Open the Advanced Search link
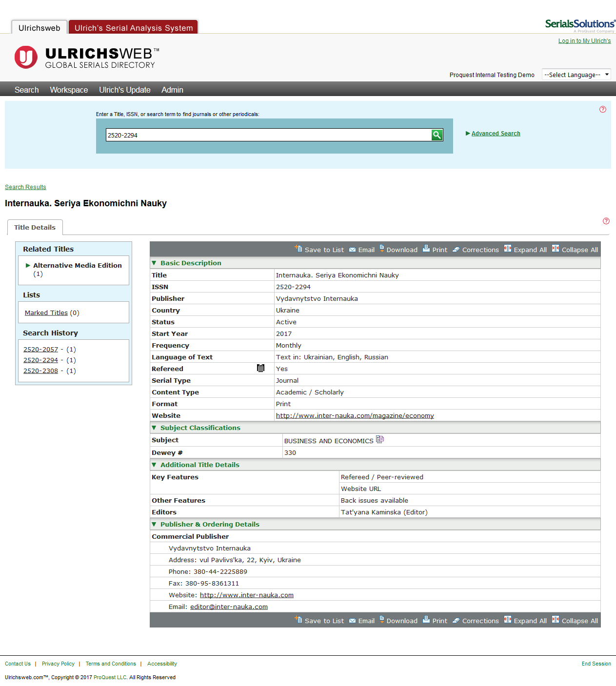Image resolution: width=616 pixels, height=686 pixels. [496, 134]
